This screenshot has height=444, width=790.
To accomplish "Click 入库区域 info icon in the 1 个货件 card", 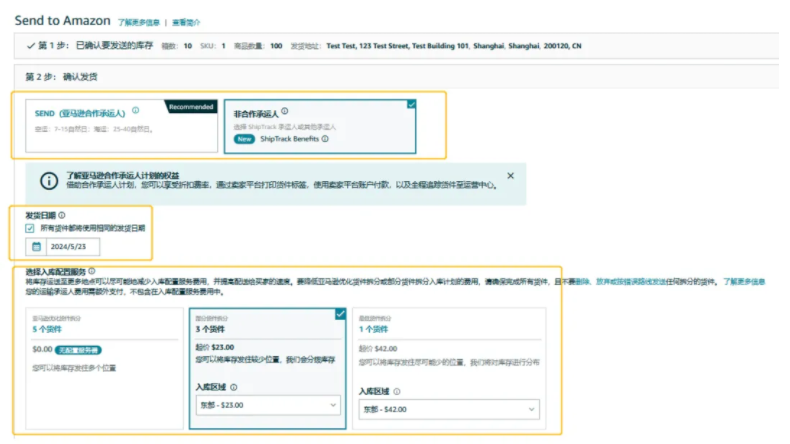I will 397,392.
